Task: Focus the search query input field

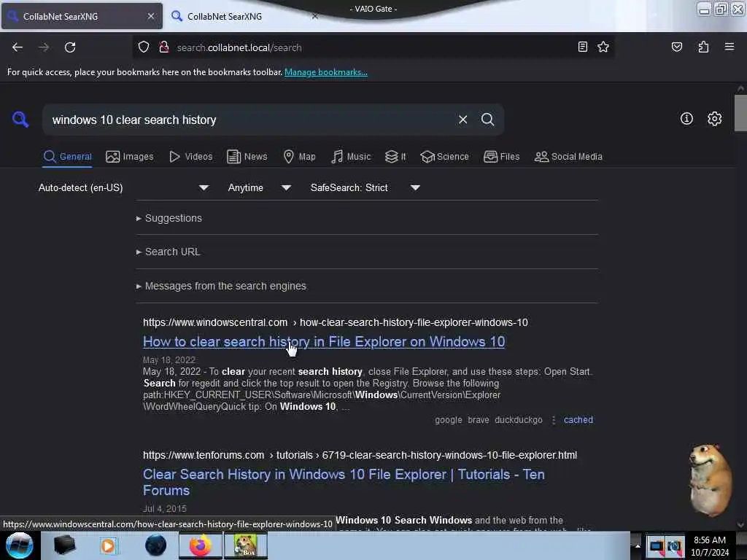Action: pos(252,120)
